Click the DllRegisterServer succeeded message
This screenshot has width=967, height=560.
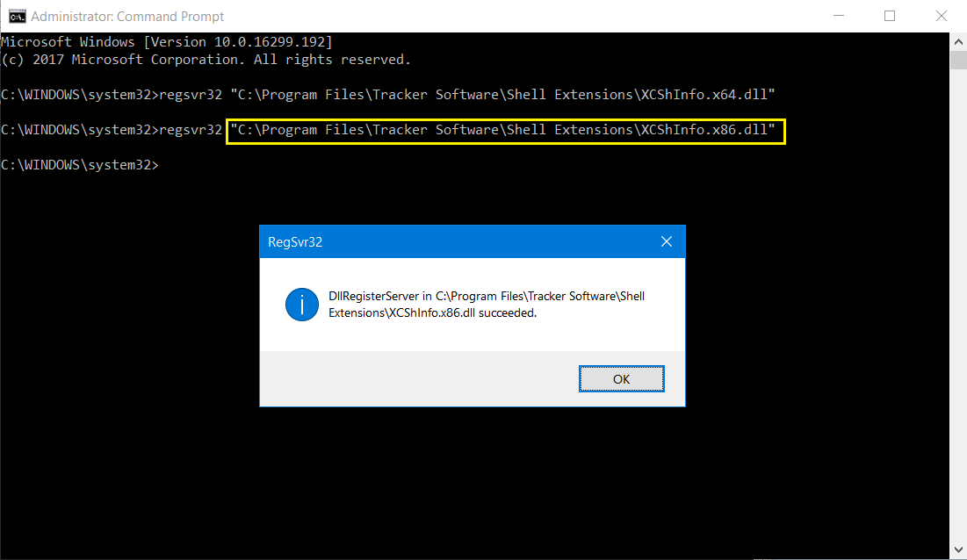[x=486, y=305]
